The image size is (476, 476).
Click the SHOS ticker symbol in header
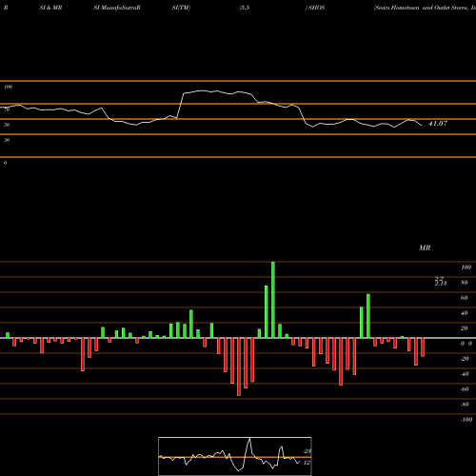pos(316,8)
